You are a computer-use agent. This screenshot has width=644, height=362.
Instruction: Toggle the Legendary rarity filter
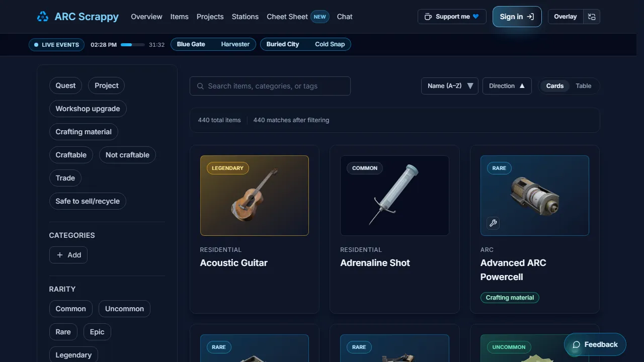tap(73, 354)
